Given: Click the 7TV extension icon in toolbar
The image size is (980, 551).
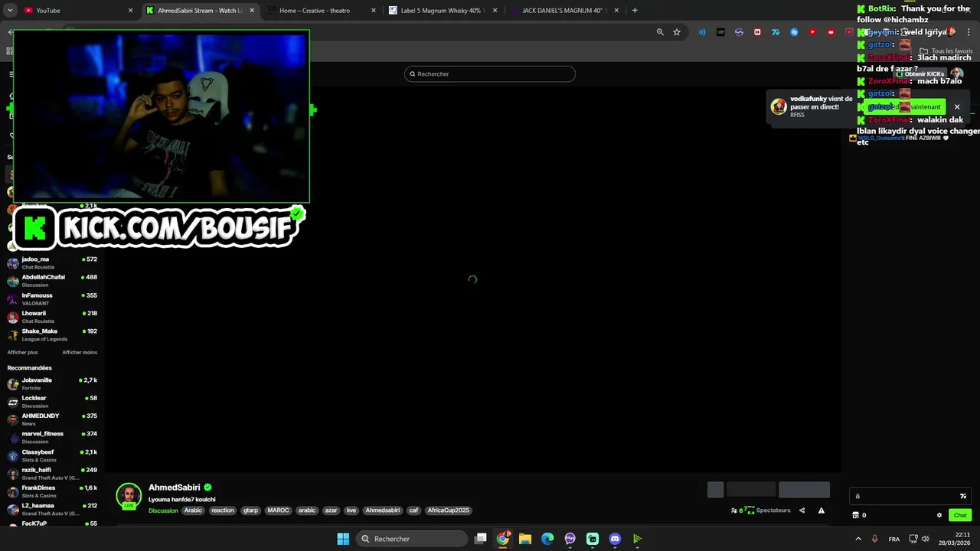Looking at the screenshot, I should tap(776, 32).
